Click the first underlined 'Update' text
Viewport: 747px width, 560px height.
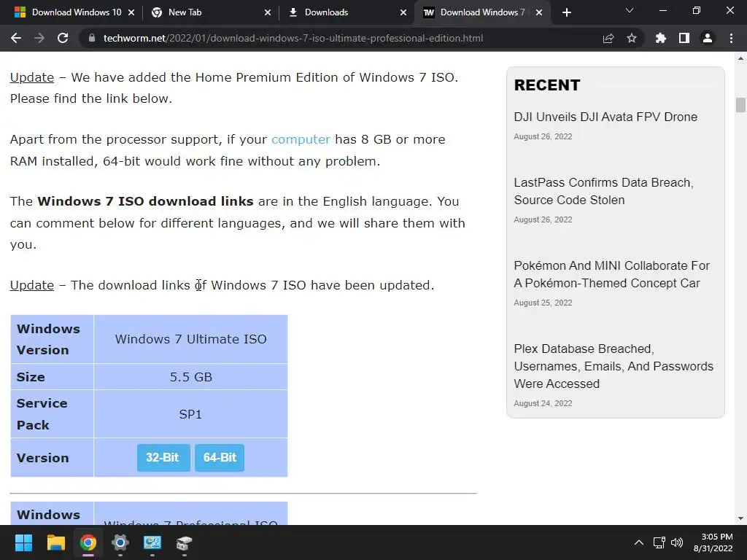pyautogui.click(x=32, y=77)
